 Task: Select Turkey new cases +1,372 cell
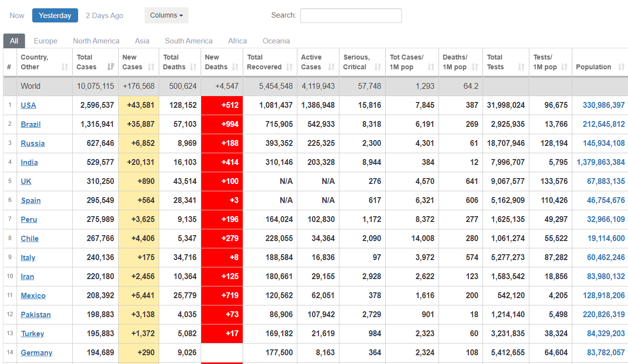139,334
